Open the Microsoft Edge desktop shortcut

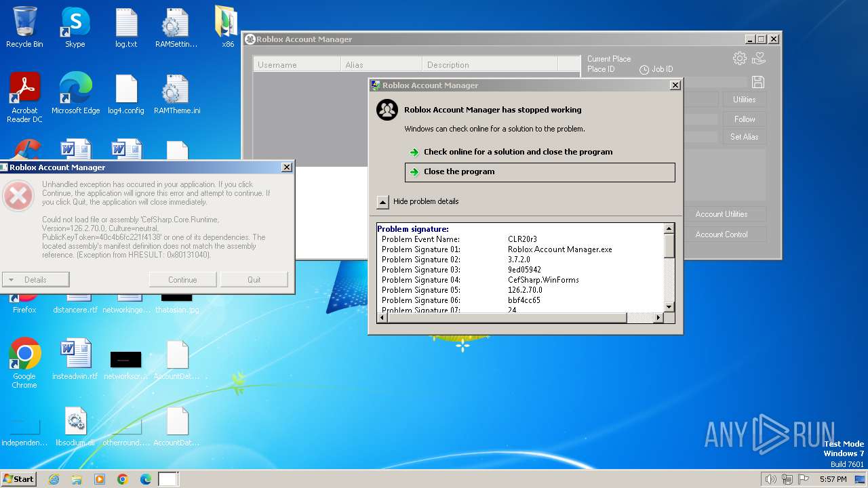coord(75,94)
